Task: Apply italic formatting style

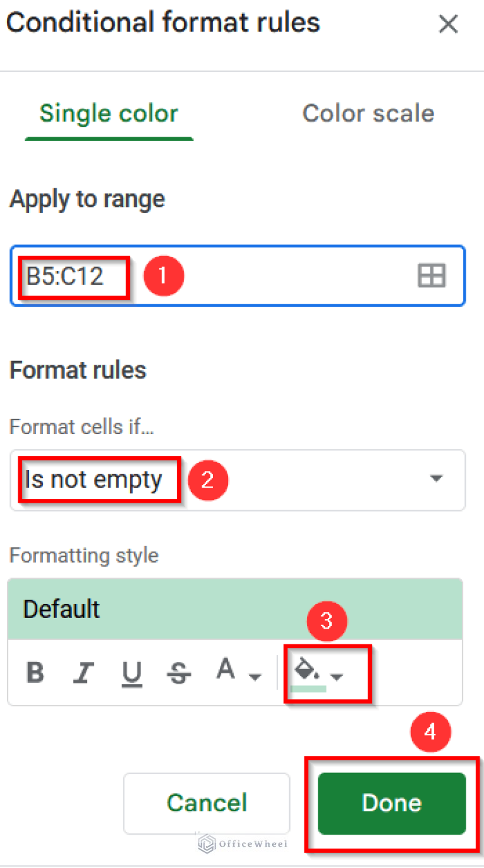Action: click(83, 673)
